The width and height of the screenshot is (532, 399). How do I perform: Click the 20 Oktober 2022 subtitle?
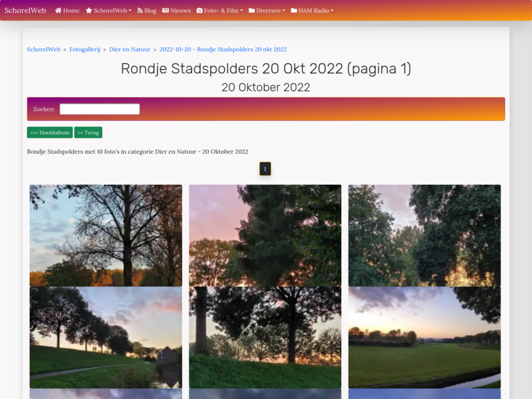(x=266, y=87)
